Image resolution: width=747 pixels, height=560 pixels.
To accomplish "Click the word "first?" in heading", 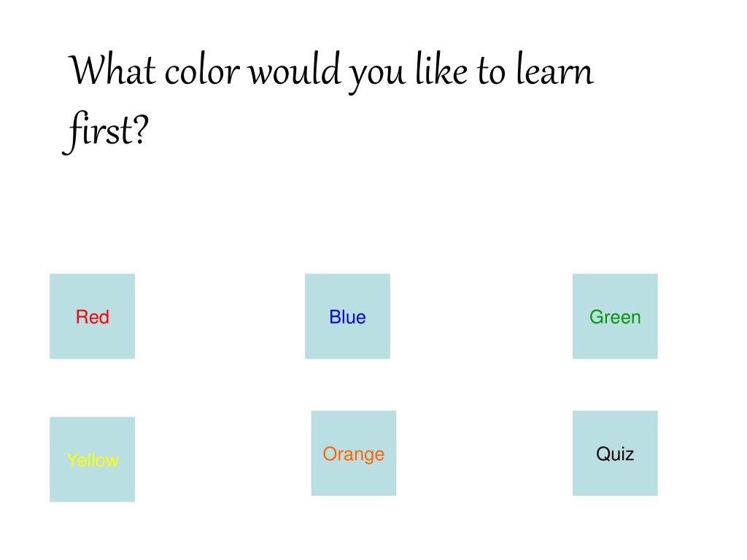I will 106,131.
